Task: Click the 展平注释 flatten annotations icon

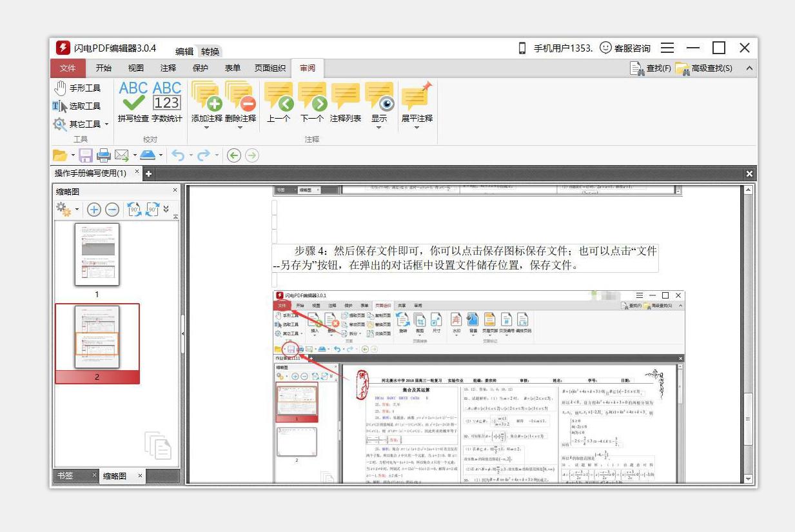Action: pyautogui.click(x=417, y=96)
